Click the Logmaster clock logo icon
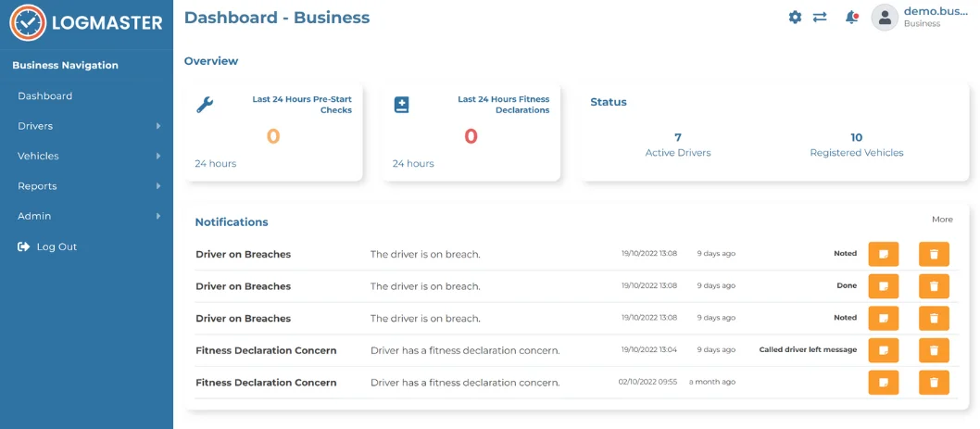The height and width of the screenshot is (429, 980). 28,23
